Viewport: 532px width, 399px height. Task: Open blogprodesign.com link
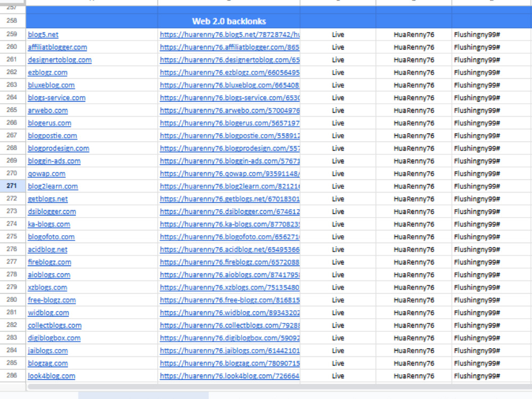pyautogui.click(x=59, y=148)
